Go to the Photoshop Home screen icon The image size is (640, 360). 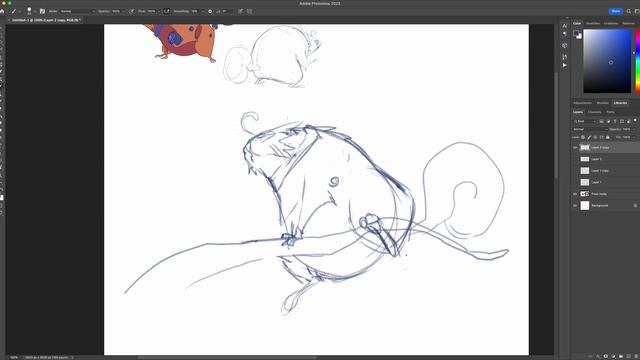tap(2, 11)
